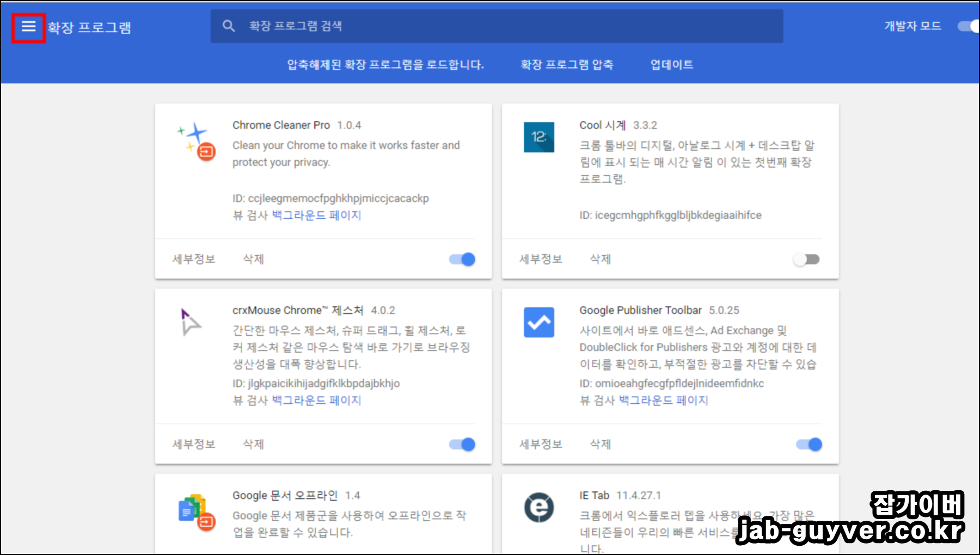The width and height of the screenshot is (980, 555).
Task: Toggle 개발자 모드 switch
Action: pos(969,26)
